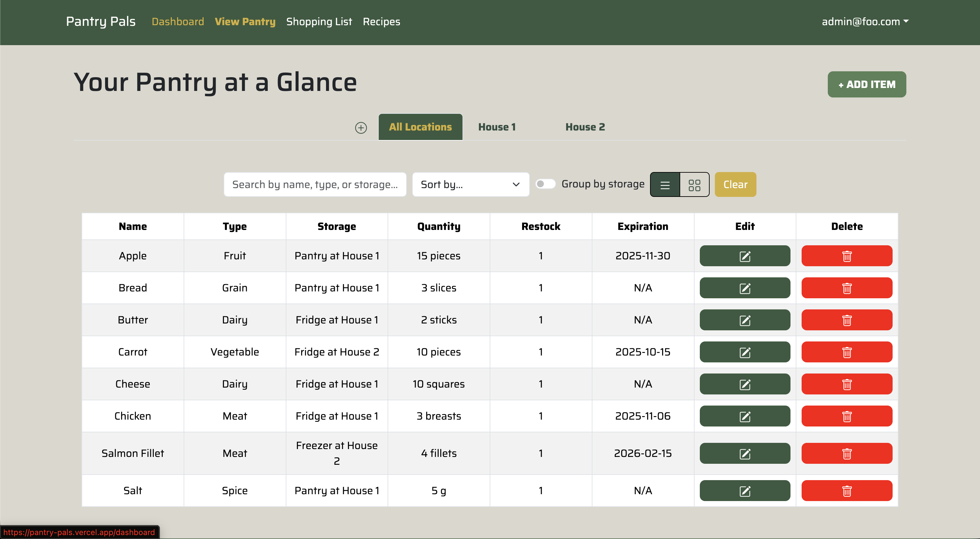
Task: Add a new location with the plus icon
Action: [361, 127]
